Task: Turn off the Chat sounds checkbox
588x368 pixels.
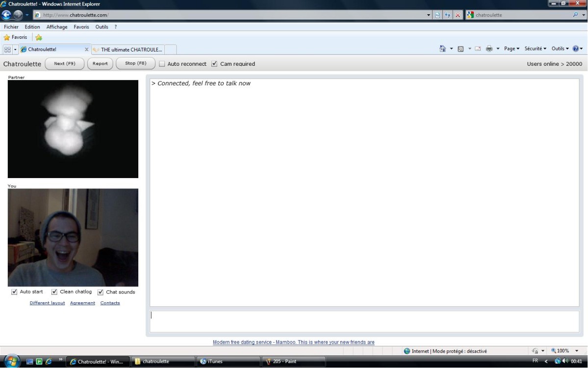Action: (x=101, y=292)
